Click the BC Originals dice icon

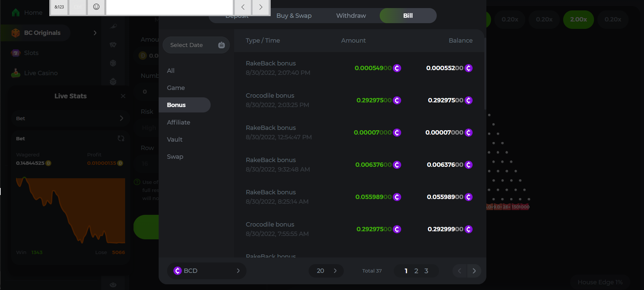[x=15, y=33]
